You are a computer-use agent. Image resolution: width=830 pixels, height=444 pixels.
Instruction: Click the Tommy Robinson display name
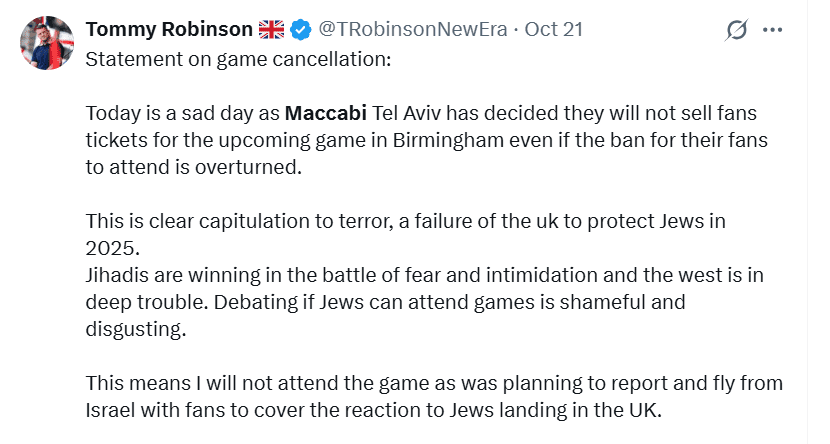pyautogui.click(x=168, y=31)
